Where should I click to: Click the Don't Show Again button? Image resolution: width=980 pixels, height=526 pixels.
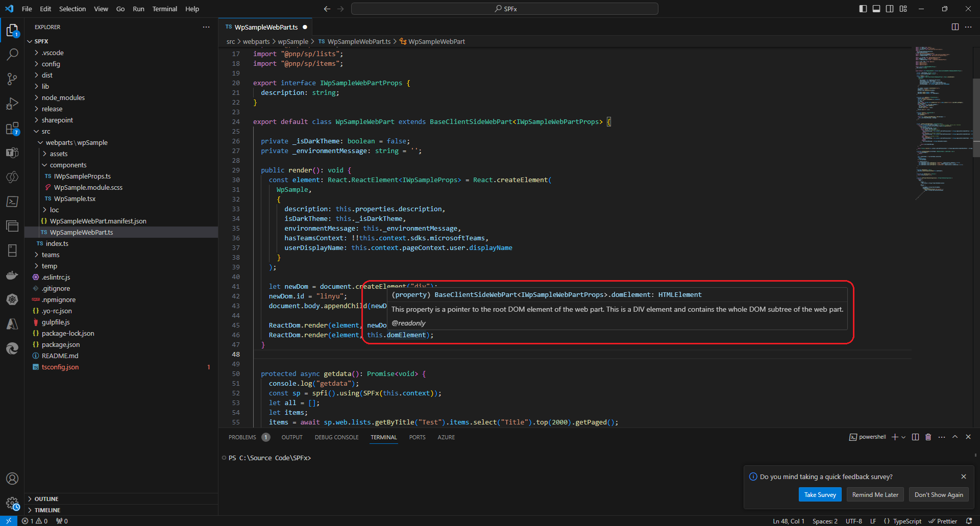(938, 494)
